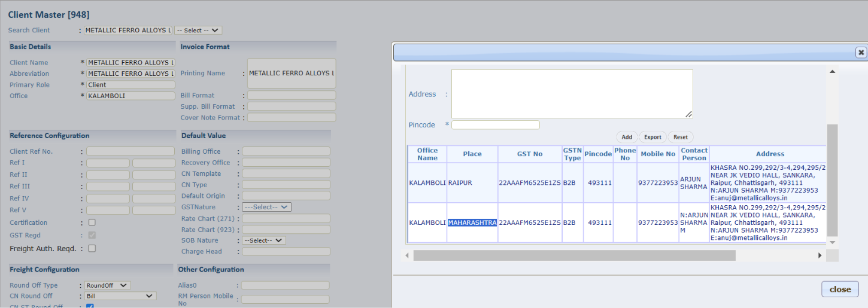Click the horizontal scrollbar left arrow
868x308 pixels.
point(408,255)
